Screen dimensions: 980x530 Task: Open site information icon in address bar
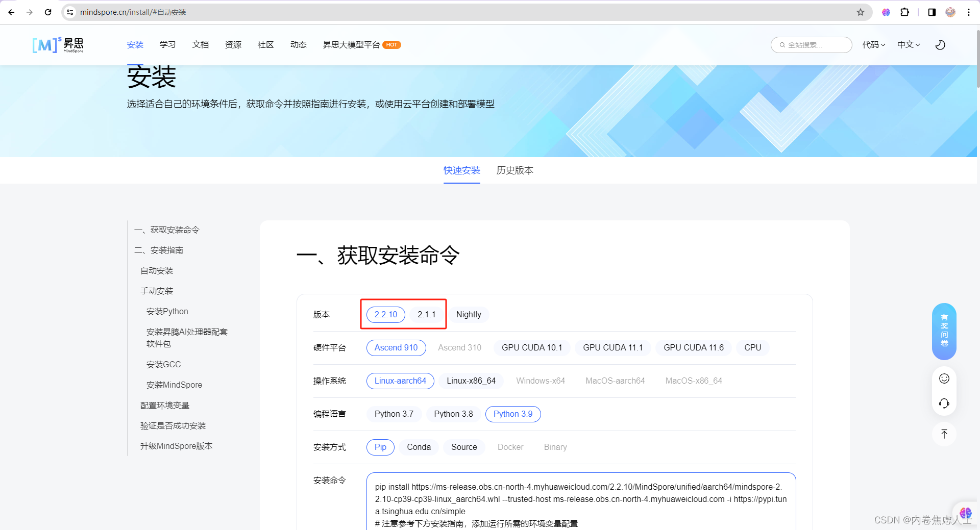pyautogui.click(x=70, y=12)
